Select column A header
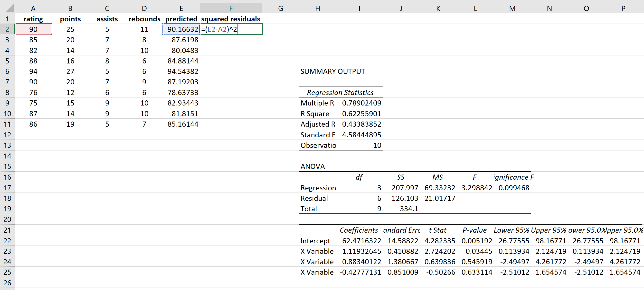Viewport: 644px width, 290px height. 33,8
